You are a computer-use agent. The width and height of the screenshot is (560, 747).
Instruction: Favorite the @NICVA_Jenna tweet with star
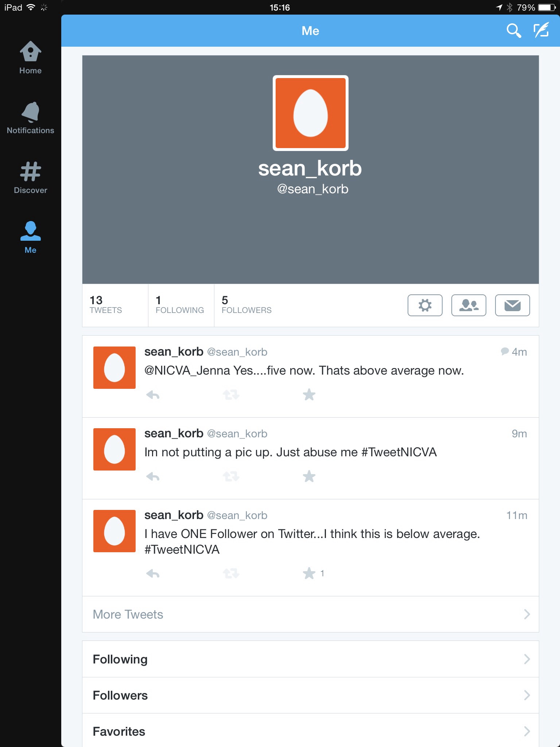click(x=309, y=395)
